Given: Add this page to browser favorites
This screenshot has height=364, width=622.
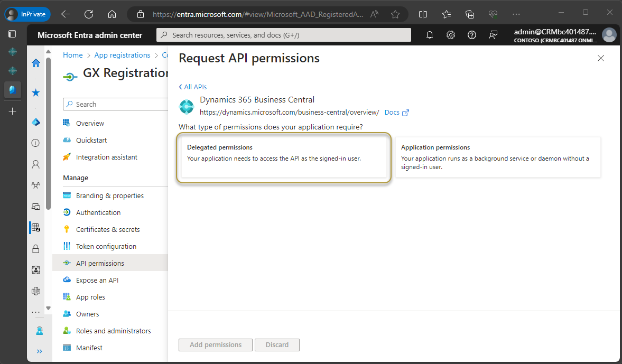Looking at the screenshot, I should coord(395,14).
